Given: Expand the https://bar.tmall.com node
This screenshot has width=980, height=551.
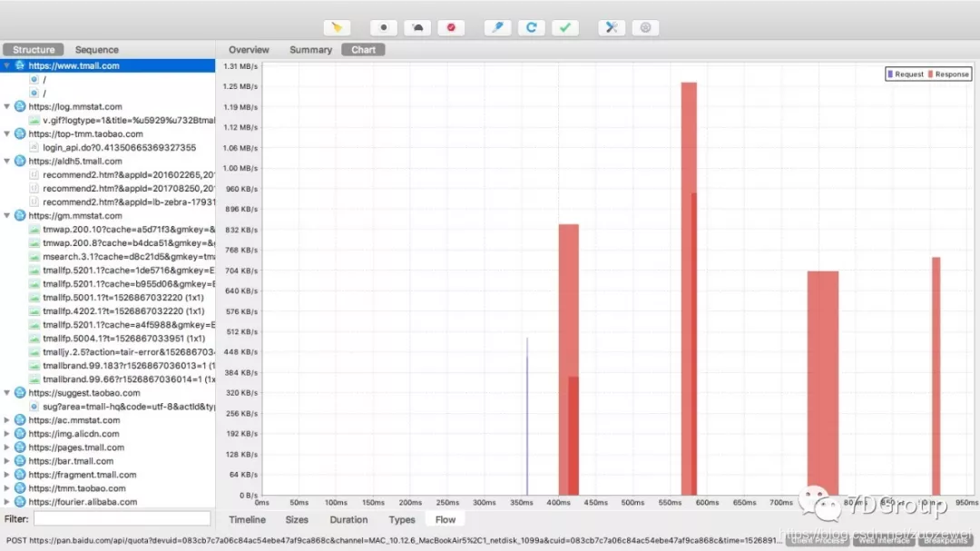Looking at the screenshot, I should pyautogui.click(x=7, y=461).
